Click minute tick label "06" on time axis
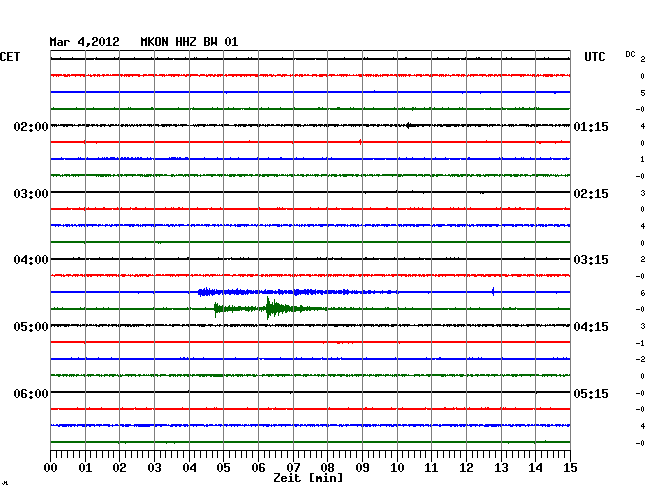 coord(258,468)
